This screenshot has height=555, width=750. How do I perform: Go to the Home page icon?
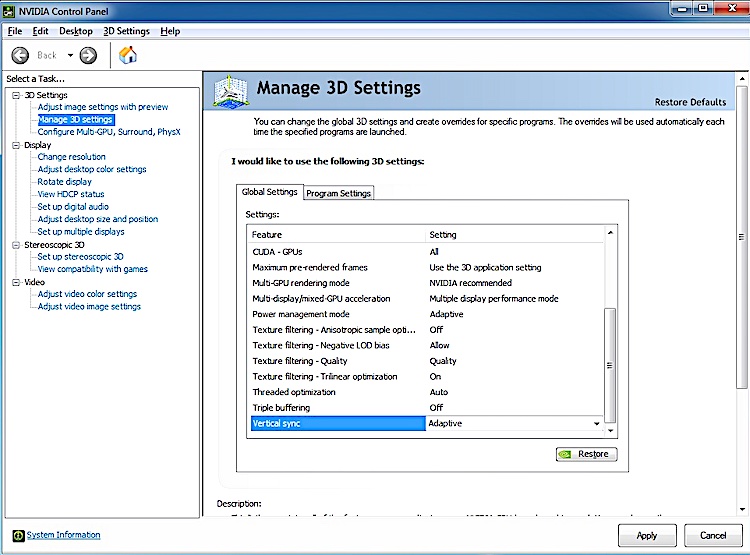point(128,55)
